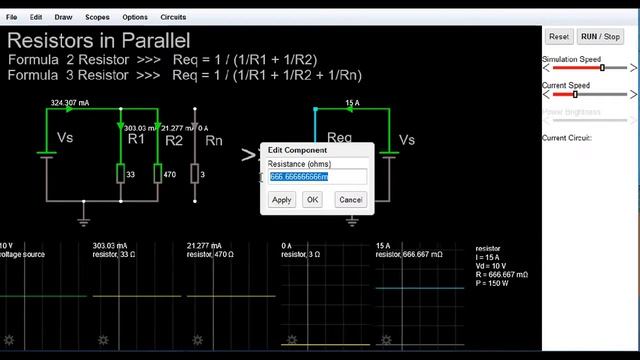Click the Power Brightness slider

click(589, 120)
